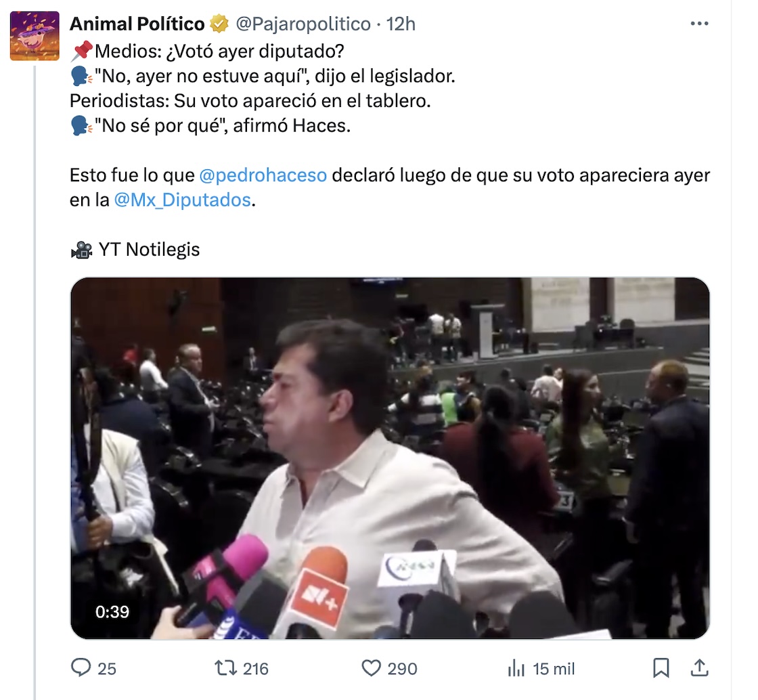This screenshot has height=700, width=758.
Task: Bookmark this tweet
Action: [x=661, y=668]
